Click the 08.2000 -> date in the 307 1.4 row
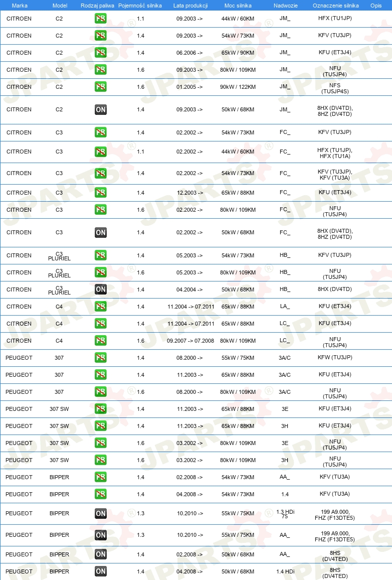Image resolution: width=392 pixels, height=580 pixels. [x=189, y=358]
